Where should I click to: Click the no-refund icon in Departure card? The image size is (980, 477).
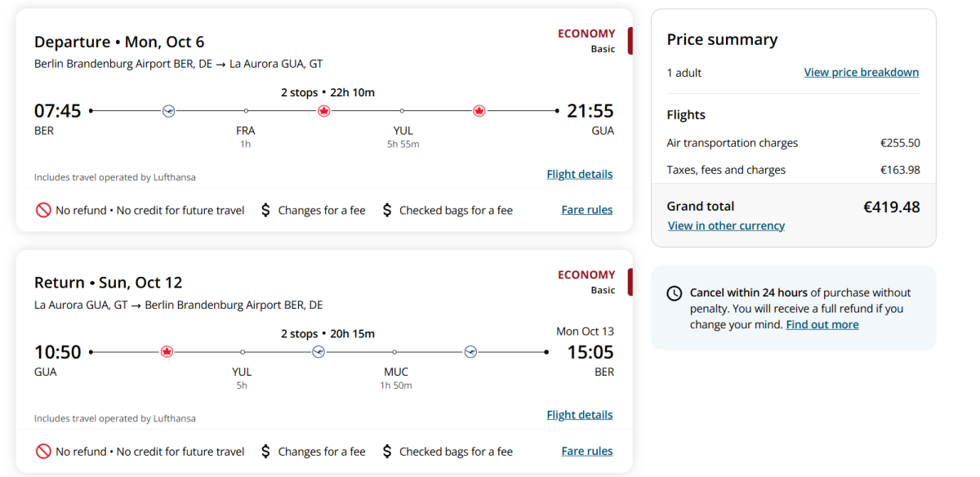(x=43, y=210)
